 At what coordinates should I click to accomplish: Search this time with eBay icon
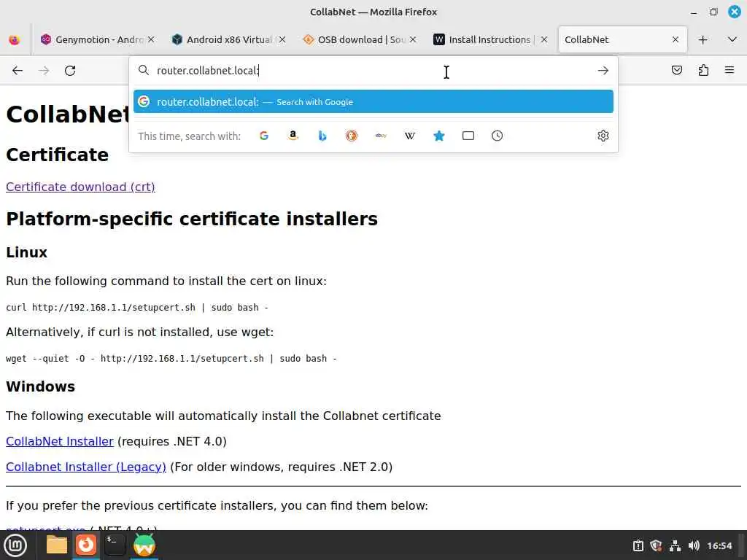pyautogui.click(x=381, y=136)
